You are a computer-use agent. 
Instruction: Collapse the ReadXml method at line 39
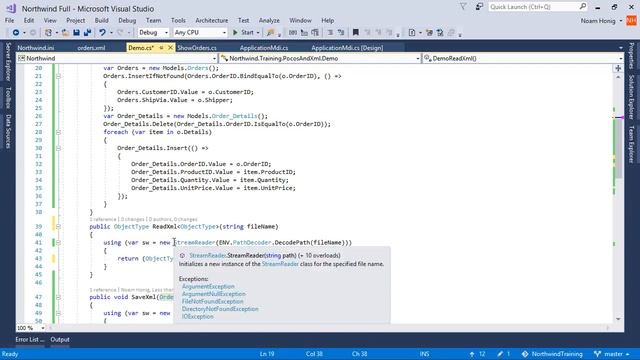[x=58, y=227]
